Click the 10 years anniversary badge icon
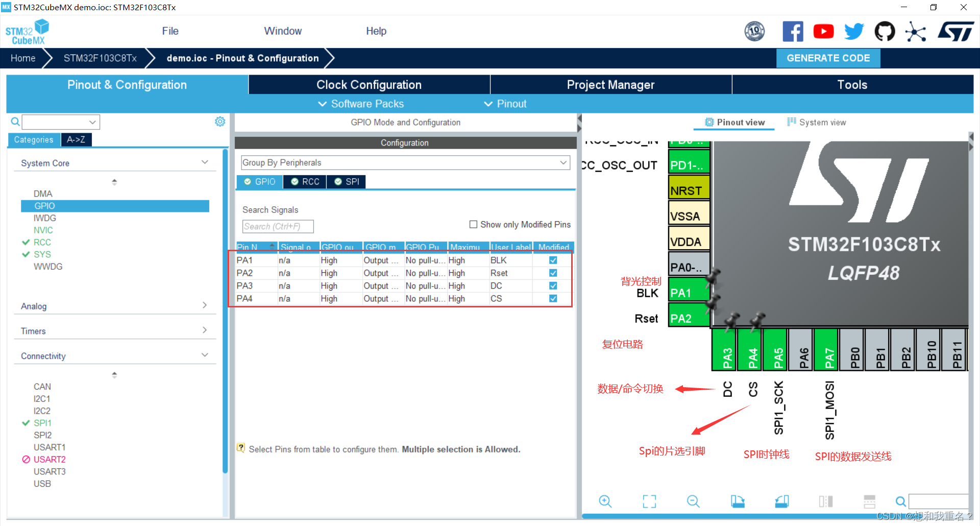 coord(754,32)
